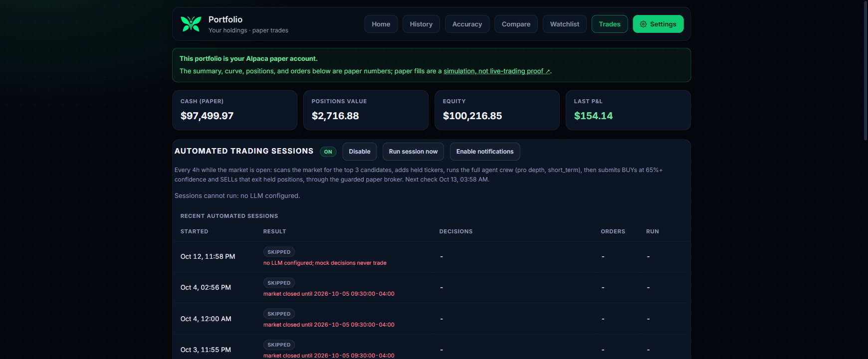
Task: Enable notifications for sessions
Action: point(485,152)
